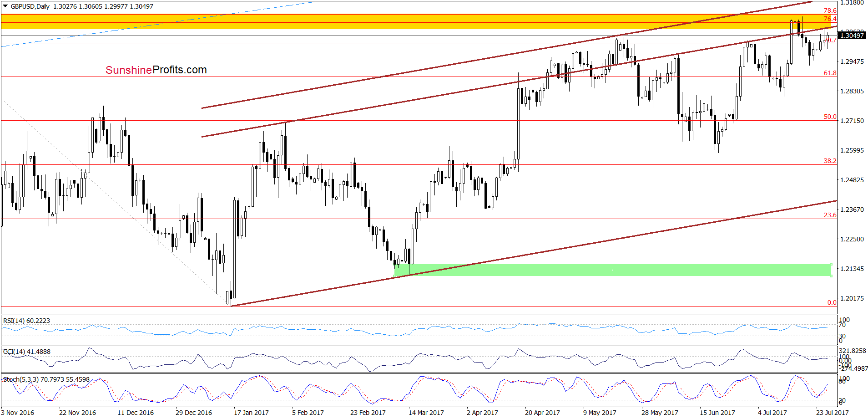Click the Stoch(5,3,3) indicator label

[46, 379]
